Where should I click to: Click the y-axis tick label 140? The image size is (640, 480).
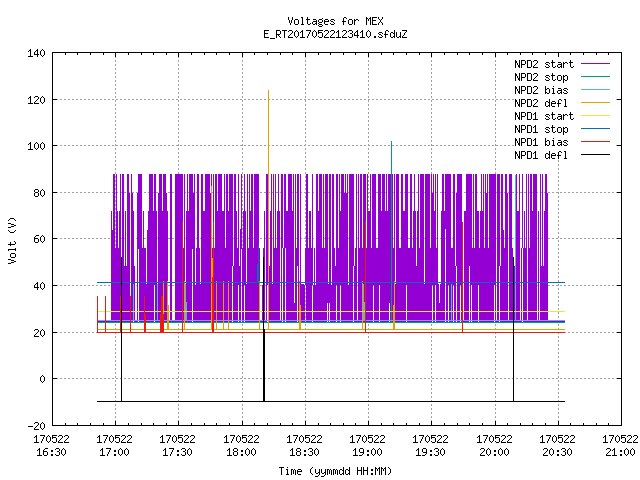[x=36, y=53]
